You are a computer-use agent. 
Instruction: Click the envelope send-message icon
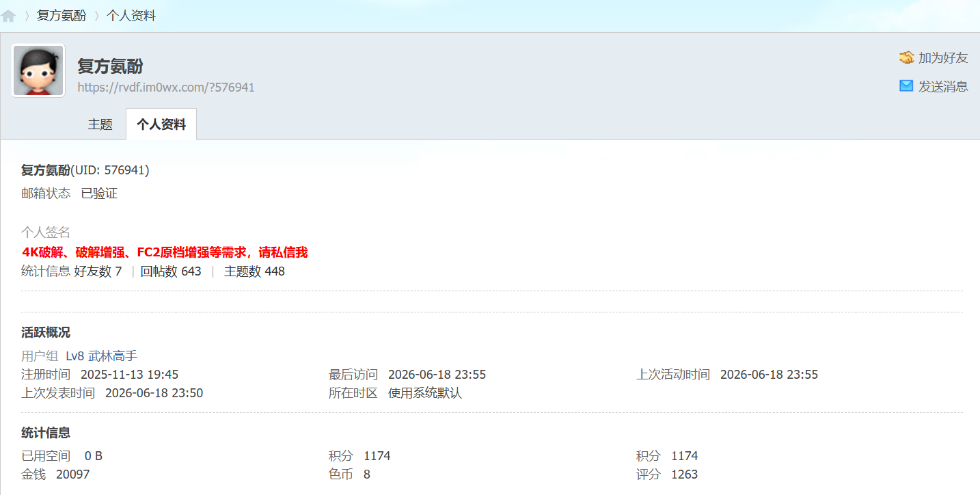(x=906, y=86)
